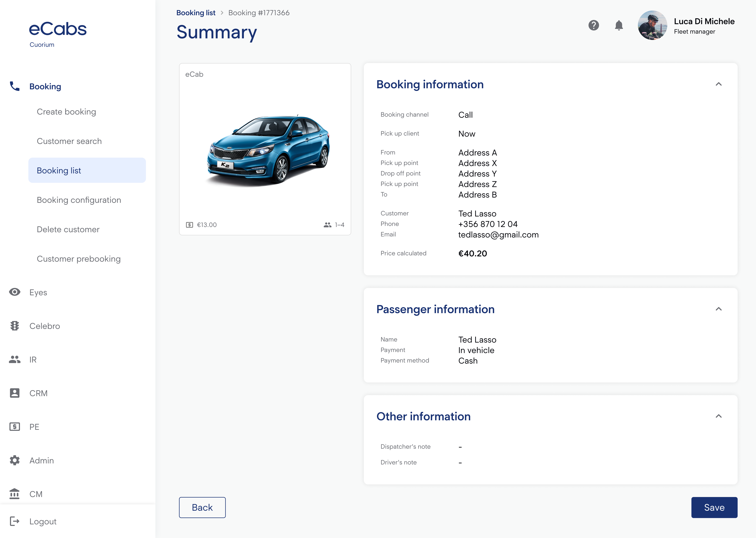
Task: Click the passengers icon beside 1–4
Action: click(327, 225)
